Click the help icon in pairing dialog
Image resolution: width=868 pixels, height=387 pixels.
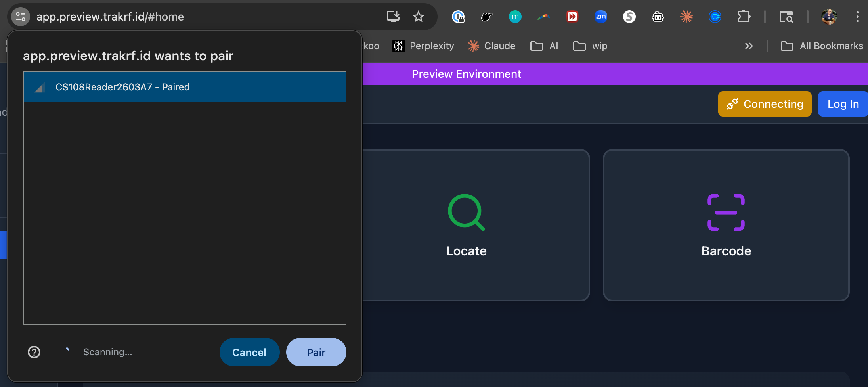[34, 352]
